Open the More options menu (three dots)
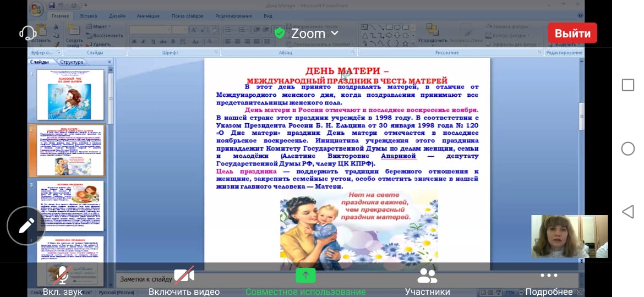 coord(549,280)
